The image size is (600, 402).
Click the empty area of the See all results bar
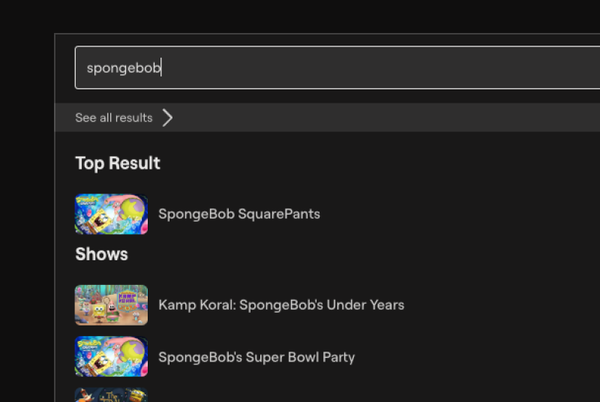coord(400,118)
